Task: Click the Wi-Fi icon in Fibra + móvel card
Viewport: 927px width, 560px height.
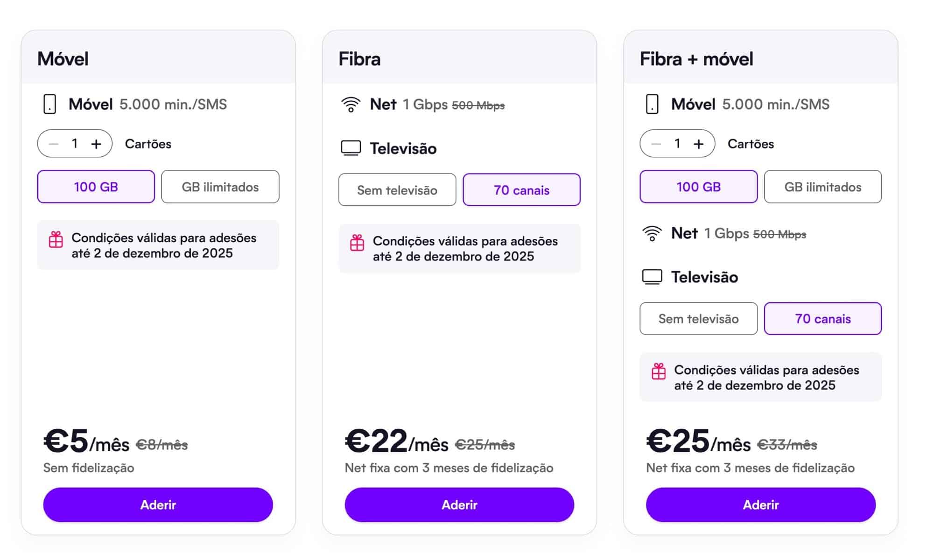Action: click(652, 233)
